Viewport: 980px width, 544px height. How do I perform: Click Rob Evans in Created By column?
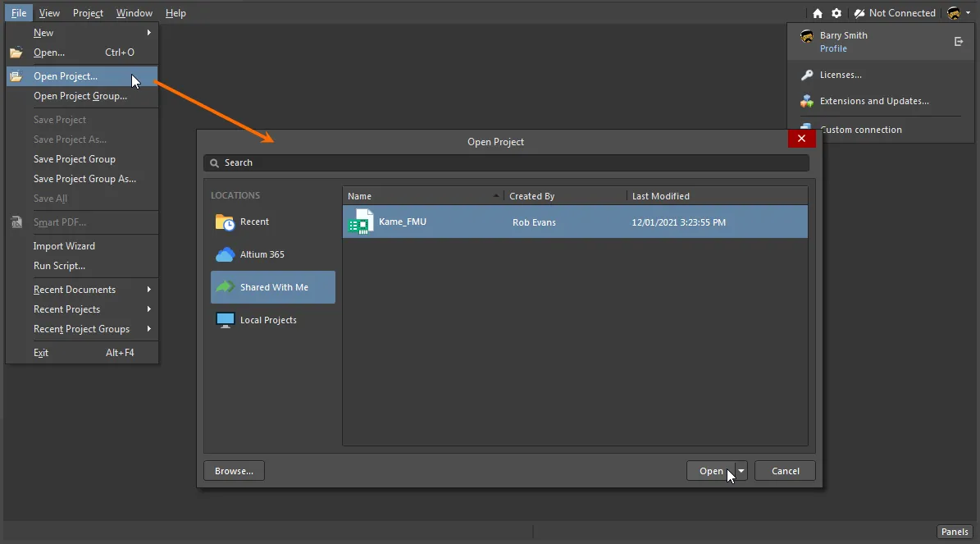534,222
